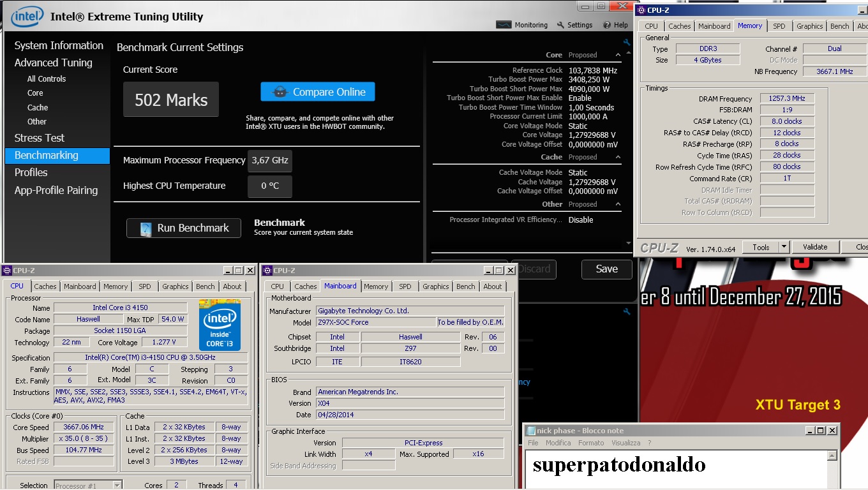
Task: Click the Compare Online button
Action: [318, 92]
